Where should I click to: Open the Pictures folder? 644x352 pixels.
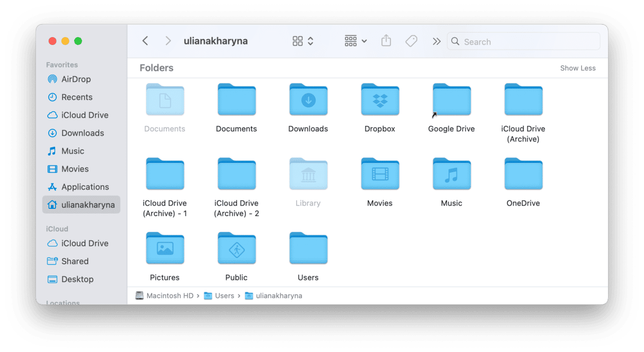click(165, 249)
